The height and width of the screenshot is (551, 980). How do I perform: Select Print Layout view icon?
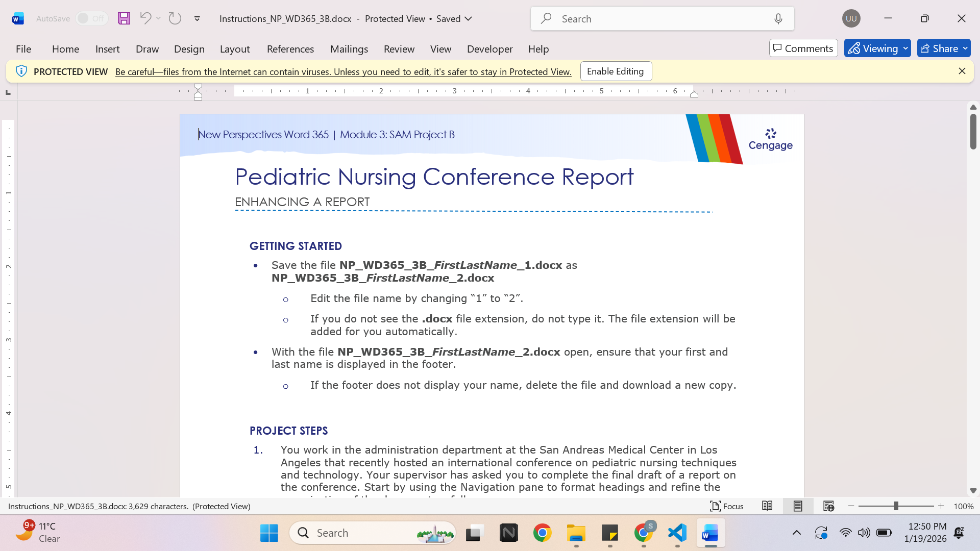pyautogui.click(x=798, y=506)
